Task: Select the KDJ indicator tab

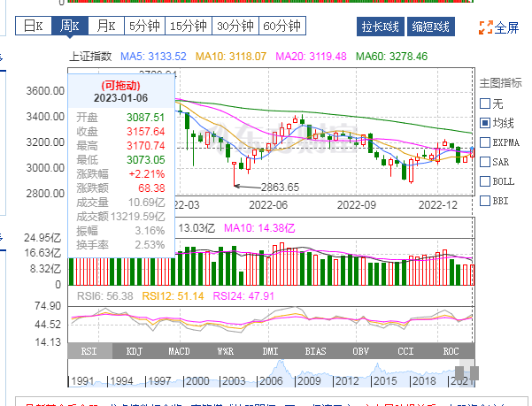Action: pyautogui.click(x=135, y=351)
